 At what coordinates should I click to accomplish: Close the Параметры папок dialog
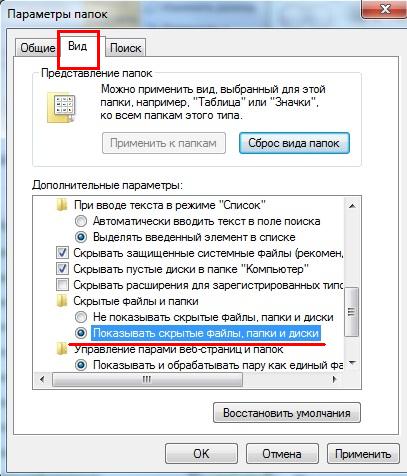384,10
